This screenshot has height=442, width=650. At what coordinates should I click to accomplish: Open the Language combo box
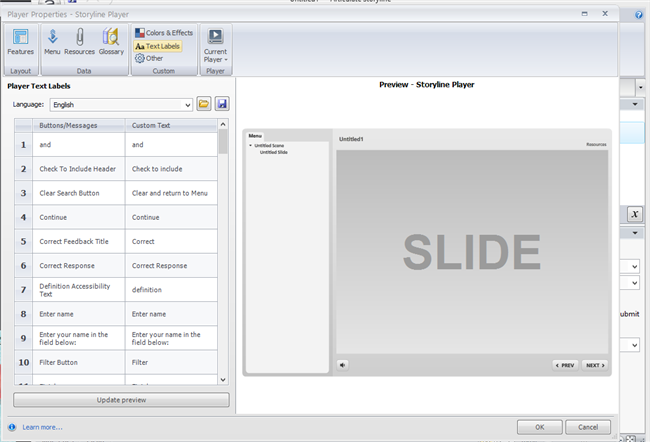click(121, 105)
